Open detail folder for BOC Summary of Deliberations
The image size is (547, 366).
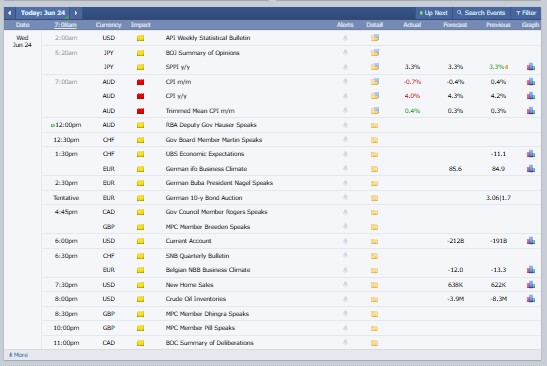click(x=374, y=343)
